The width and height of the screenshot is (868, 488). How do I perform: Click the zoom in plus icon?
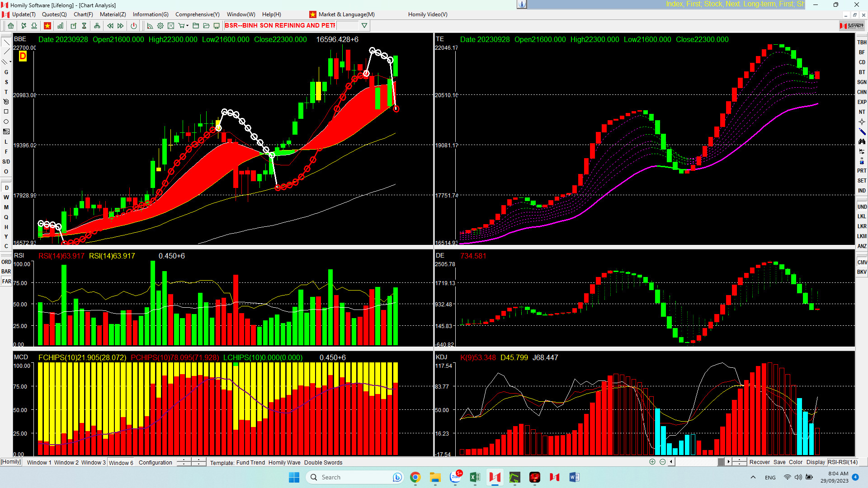tap(652, 462)
